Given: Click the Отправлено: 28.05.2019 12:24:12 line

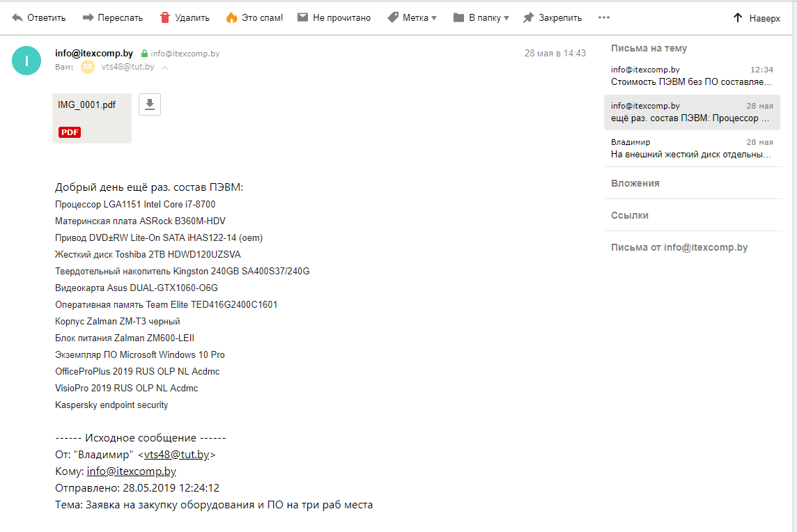Looking at the screenshot, I should click(137, 488).
